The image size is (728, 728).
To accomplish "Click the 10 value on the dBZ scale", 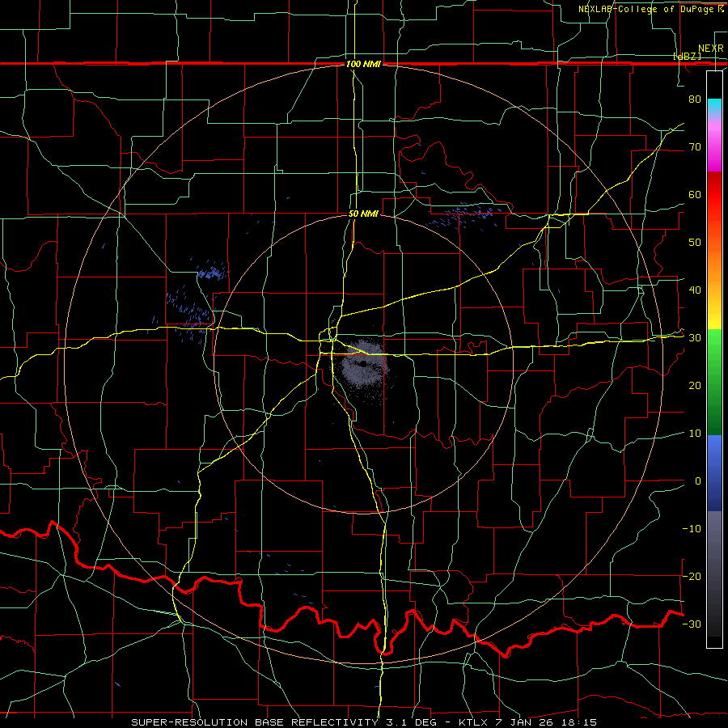I will (x=695, y=434).
